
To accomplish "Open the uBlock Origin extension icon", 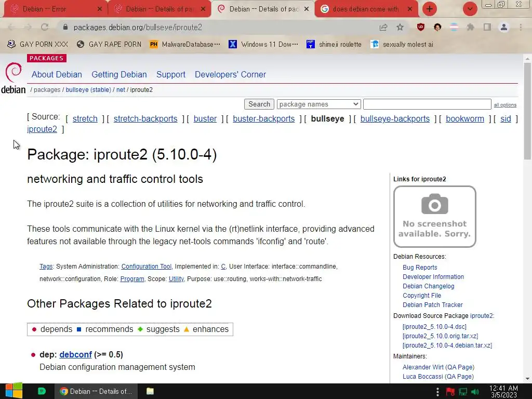I will coord(421,27).
